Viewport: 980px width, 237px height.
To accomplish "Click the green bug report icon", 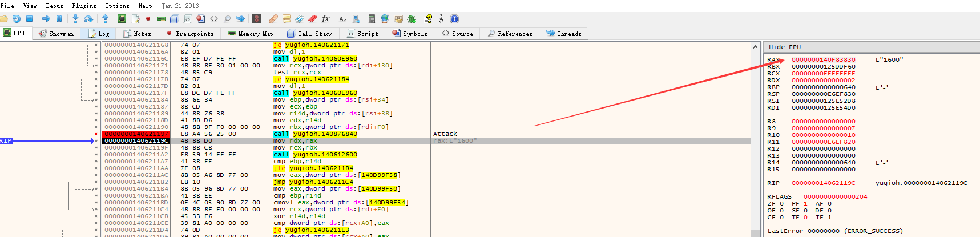I will (411, 19).
